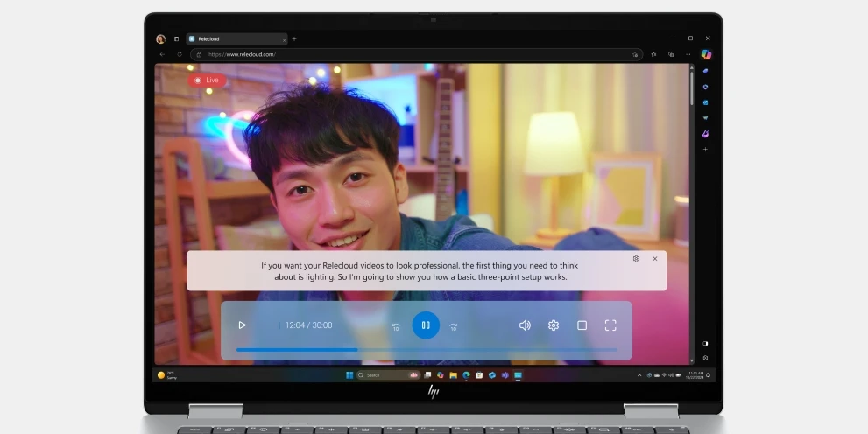Screen dimensions: 868x434
Task: Add a sidebar app with the plus
Action: 705,150
